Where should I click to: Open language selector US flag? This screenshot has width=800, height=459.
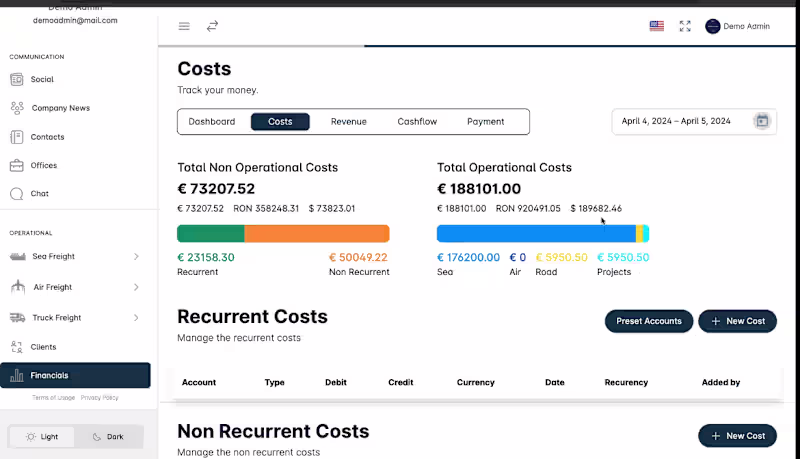tap(656, 26)
